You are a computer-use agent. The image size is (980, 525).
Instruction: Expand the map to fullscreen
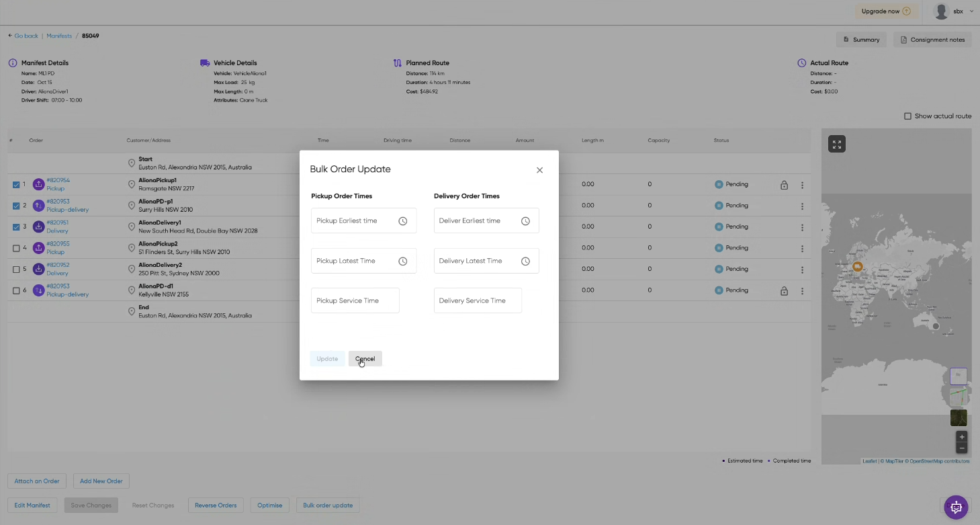pyautogui.click(x=836, y=144)
